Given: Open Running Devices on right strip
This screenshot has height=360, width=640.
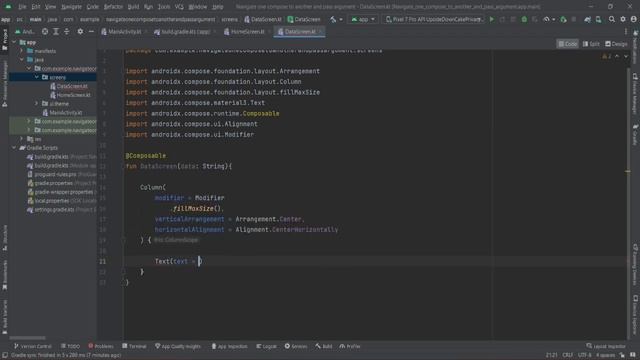Looking at the screenshot, I should click(635, 264).
